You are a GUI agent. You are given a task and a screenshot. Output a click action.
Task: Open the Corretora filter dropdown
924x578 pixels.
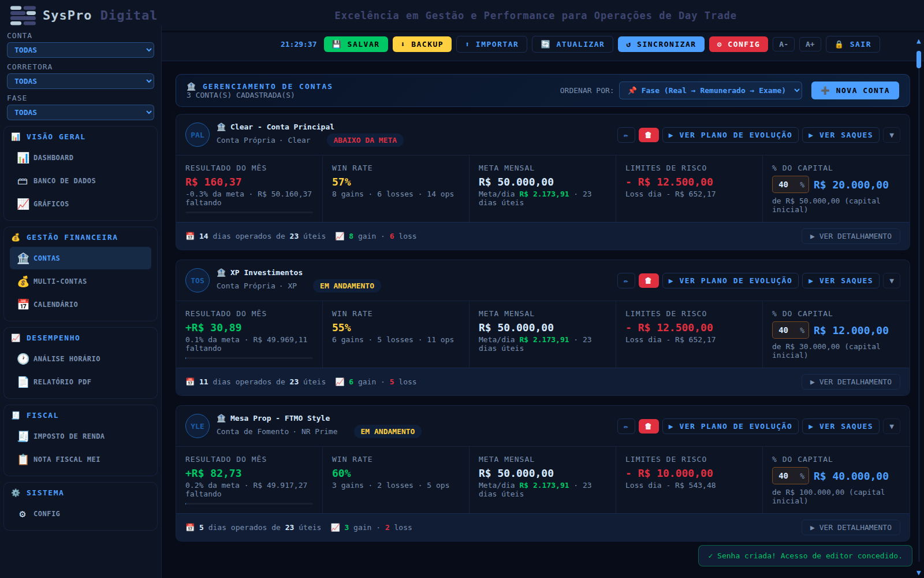(81, 81)
